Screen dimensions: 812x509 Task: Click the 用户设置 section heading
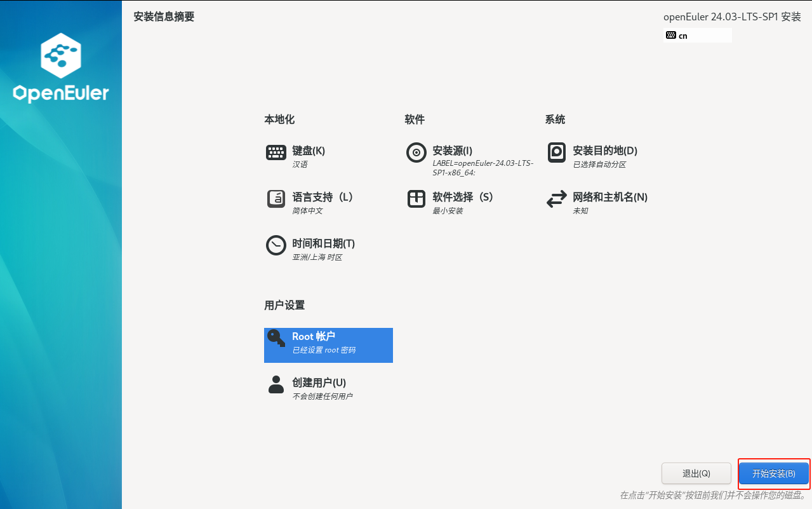tap(284, 305)
